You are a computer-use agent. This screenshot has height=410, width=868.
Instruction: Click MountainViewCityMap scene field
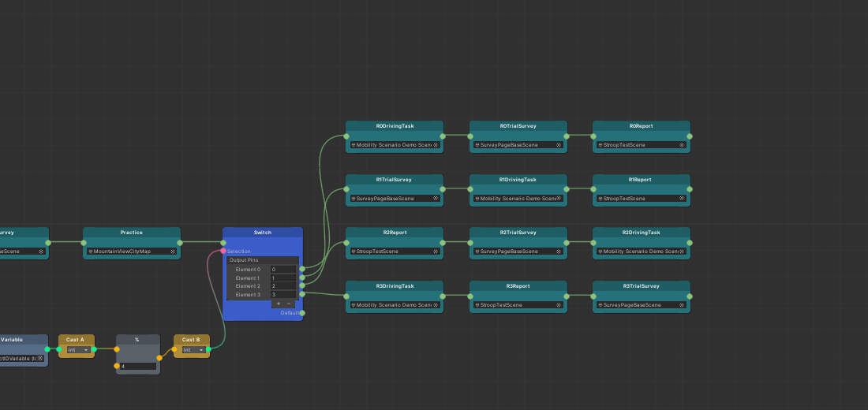(132, 252)
